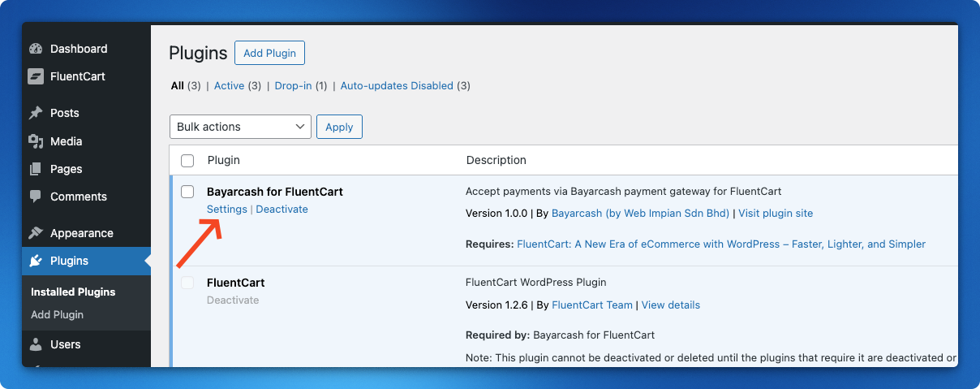The image size is (980, 389).
Task: Open Settings link for Bayarcash plugin
Action: 226,210
